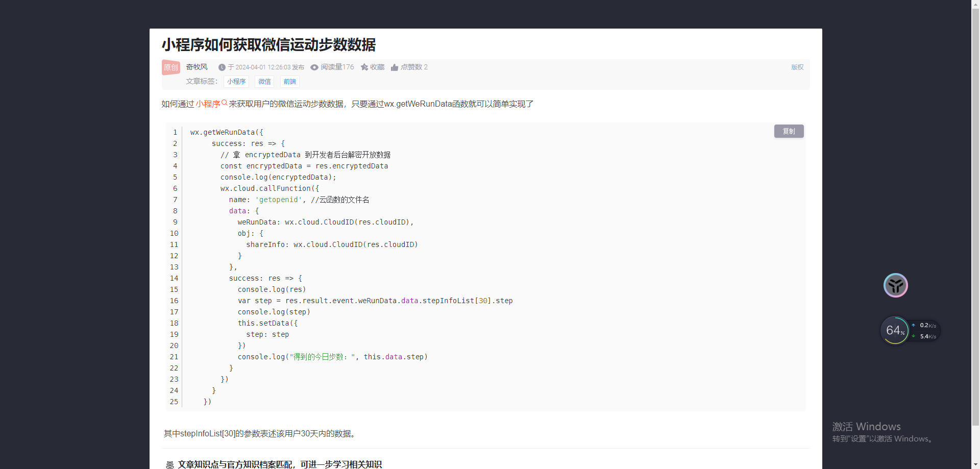Click code line var step = res.result.event.weRunData

[375, 301]
